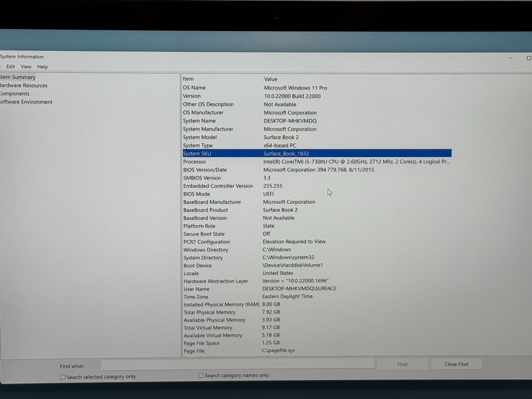Select the SMBIOS Version row
The width and height of the screenshot is (532, 399).
pos(317,178)
